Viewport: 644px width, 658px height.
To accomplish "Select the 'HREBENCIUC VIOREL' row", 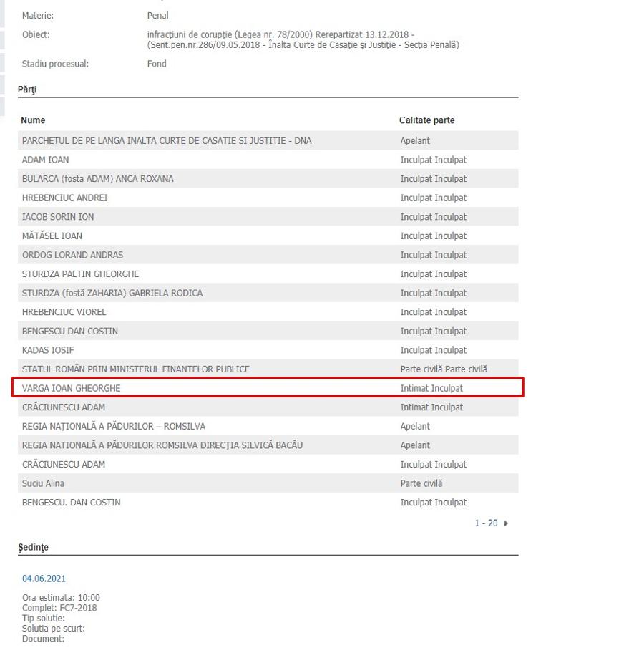I will point(268,311).
